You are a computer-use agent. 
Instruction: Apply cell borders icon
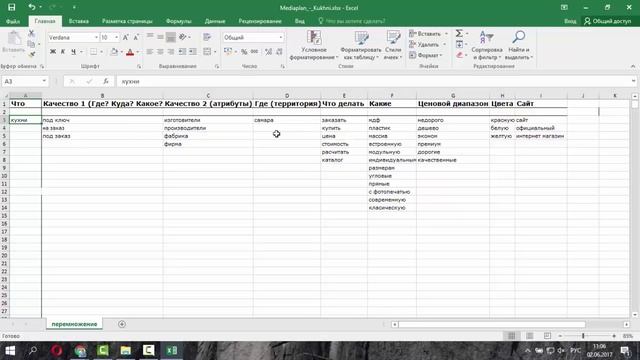tap(93, 52)
